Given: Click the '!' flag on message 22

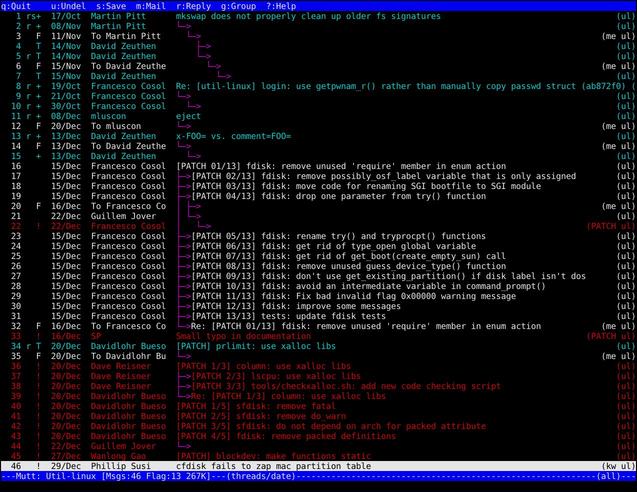Looking at the screenshot, I should point(38,226).
